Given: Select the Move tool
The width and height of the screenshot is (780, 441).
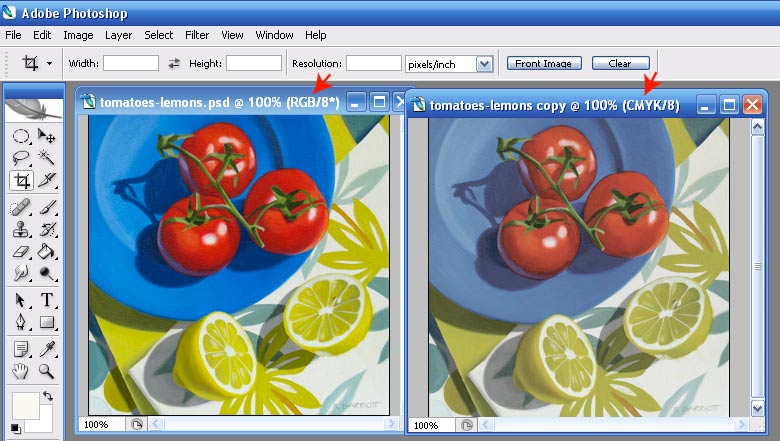Looking at the screenshot, I should pyautogui.click(x=46, y=135).
